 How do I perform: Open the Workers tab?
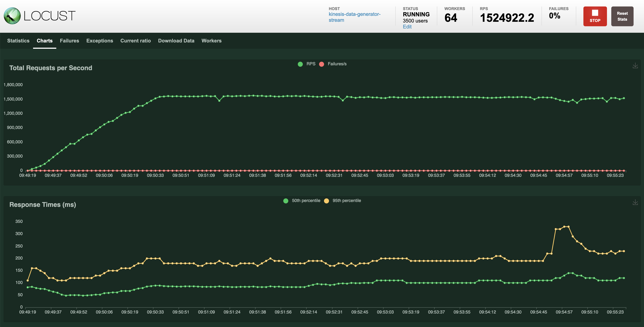click(211, 41)
